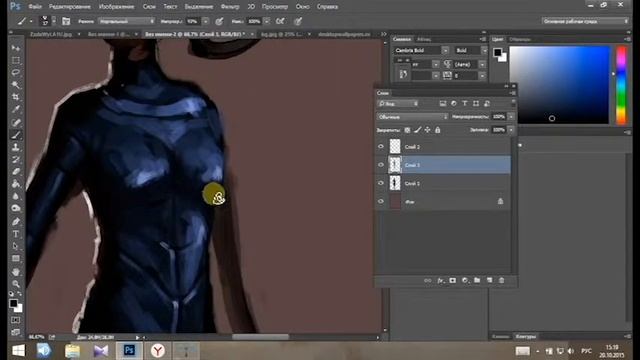Select the History Brush tool

[x=16, y=160]
